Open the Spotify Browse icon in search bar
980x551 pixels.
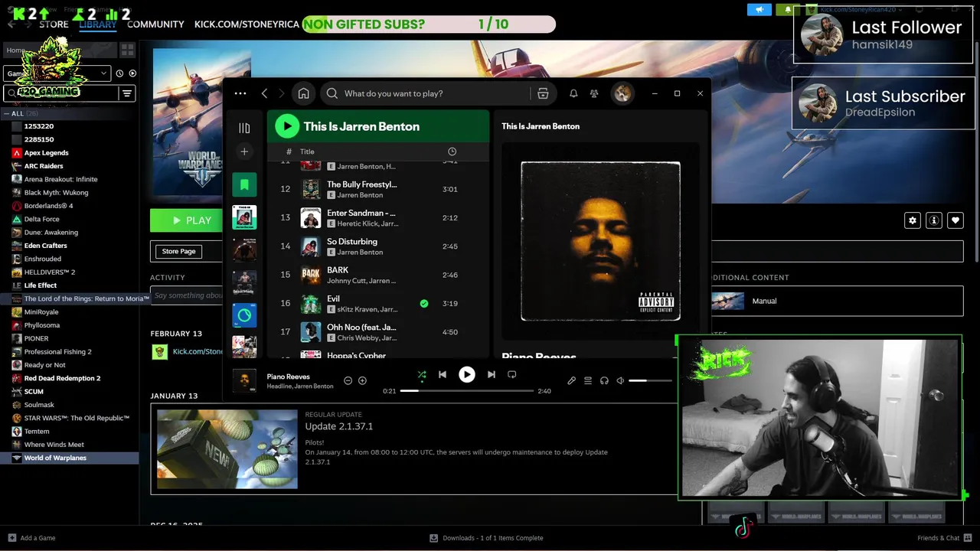coord(543,93)
